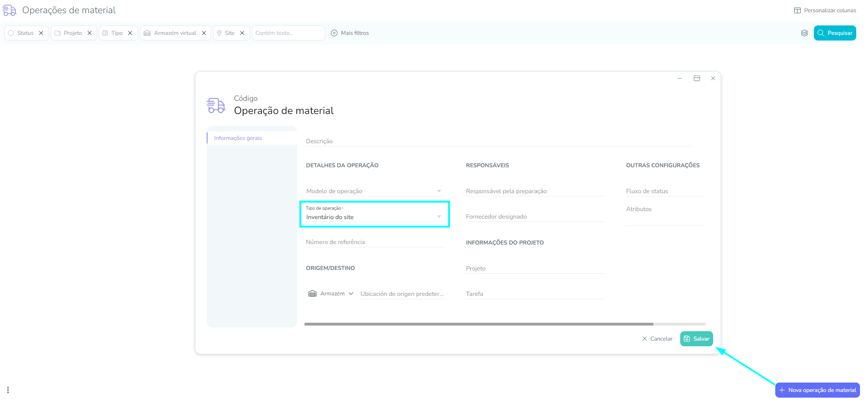Screen dimensions: 868x408
Task: Add filters via Mais filtros
Action: click(350, 33)
